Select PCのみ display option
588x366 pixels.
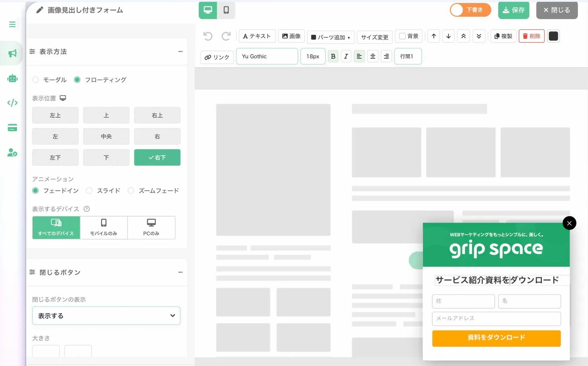151,227
